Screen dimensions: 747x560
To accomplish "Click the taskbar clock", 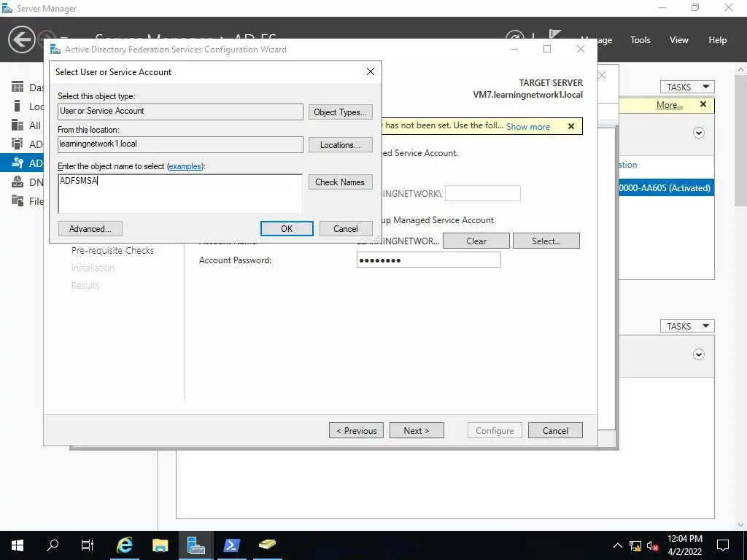I will (x=684, y=545).
